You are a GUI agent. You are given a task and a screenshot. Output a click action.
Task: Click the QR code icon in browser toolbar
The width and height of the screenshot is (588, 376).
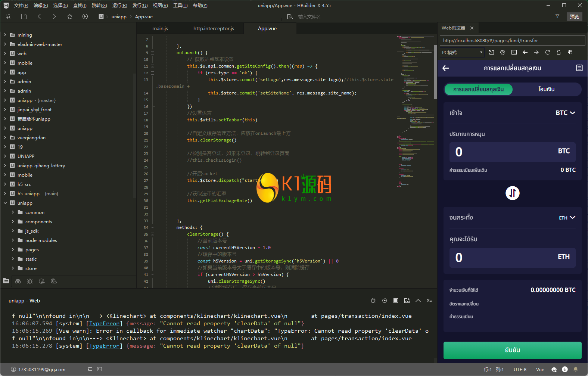click(570, 52)
